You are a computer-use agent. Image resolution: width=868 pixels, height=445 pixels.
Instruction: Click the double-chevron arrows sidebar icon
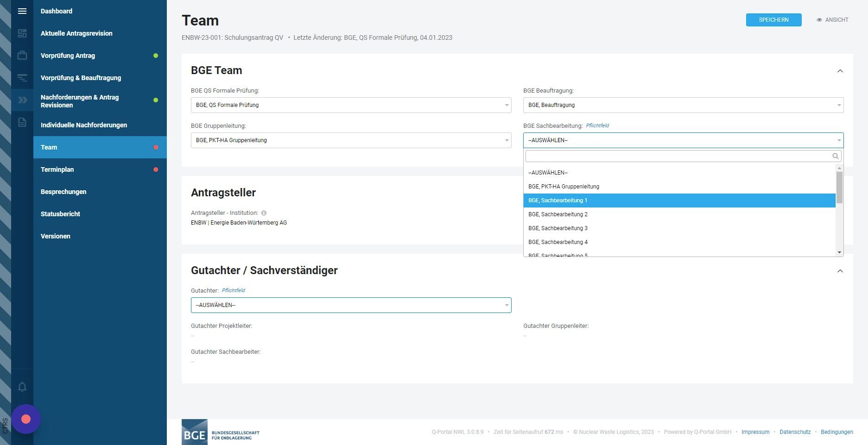[22, 100]
